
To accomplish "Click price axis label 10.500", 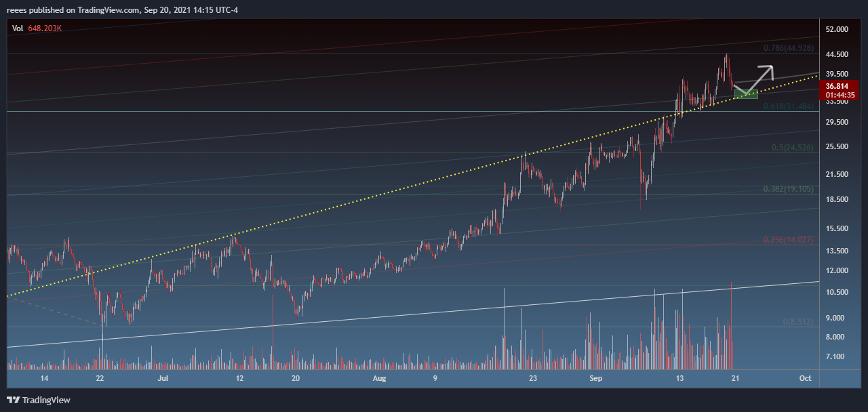I will 837,293.
